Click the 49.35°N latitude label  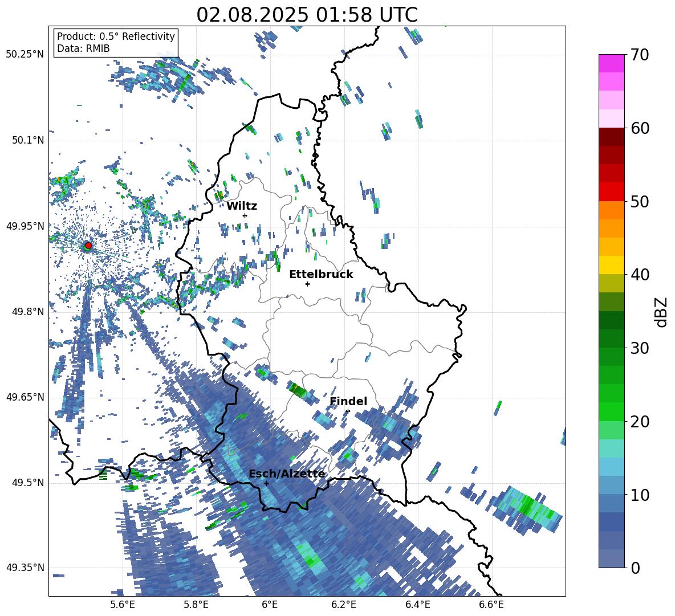[25, 568]
